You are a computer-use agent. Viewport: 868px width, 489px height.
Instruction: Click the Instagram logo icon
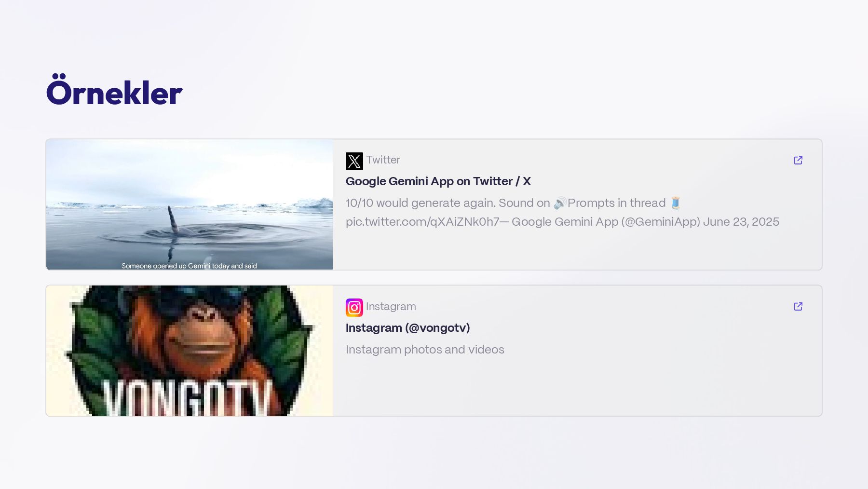pos(354,308)
